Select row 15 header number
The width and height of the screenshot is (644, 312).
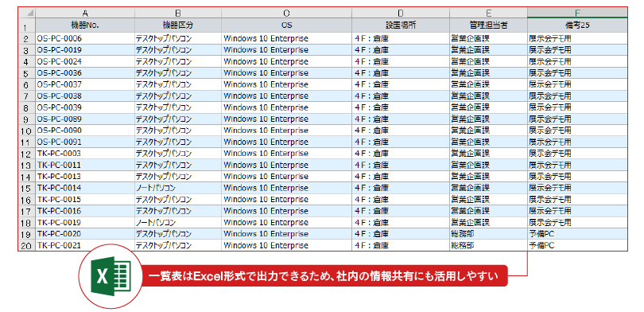27,189
